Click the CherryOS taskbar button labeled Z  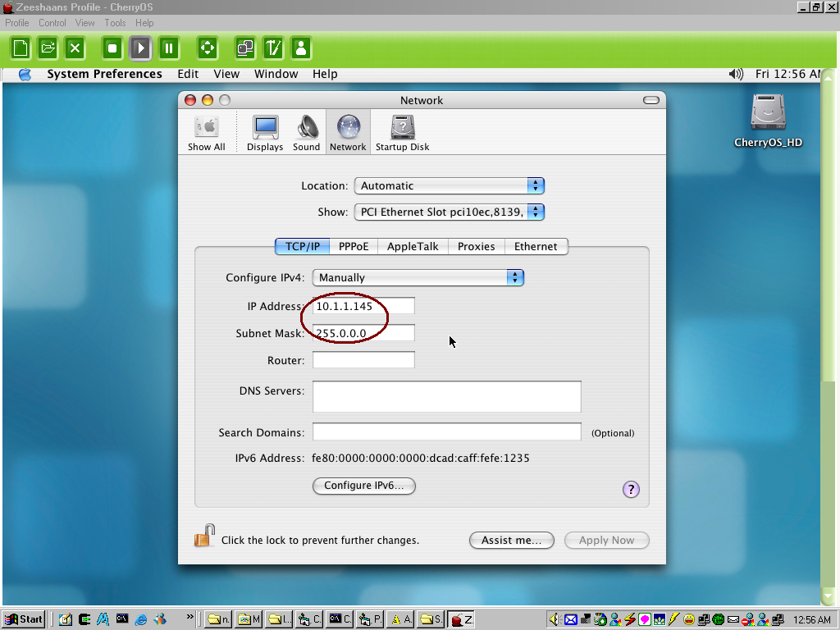coord(461,620)
